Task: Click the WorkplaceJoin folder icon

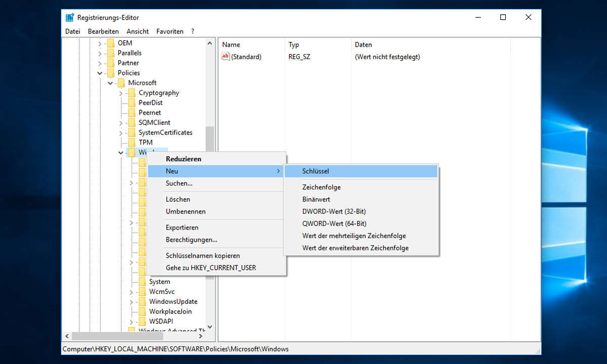Action: click(x=142, y=311)
